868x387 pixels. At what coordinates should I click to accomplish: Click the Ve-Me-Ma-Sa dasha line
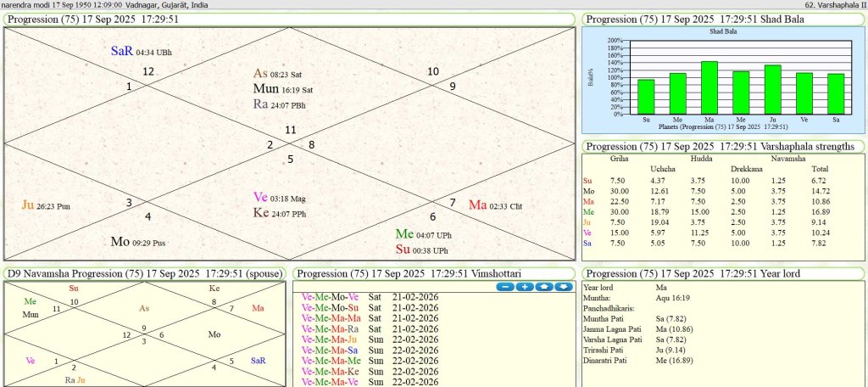329,350
